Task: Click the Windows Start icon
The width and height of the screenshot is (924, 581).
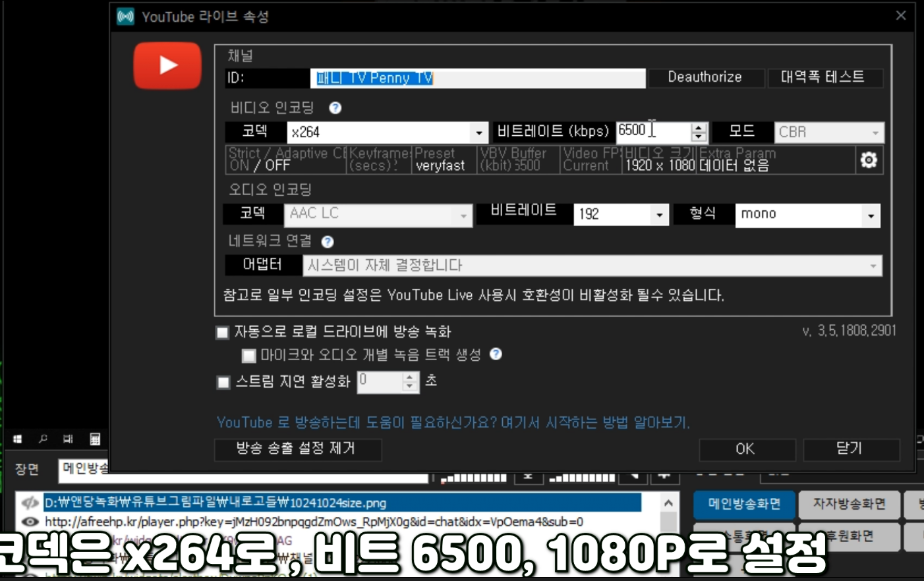Action: (18, 439)
